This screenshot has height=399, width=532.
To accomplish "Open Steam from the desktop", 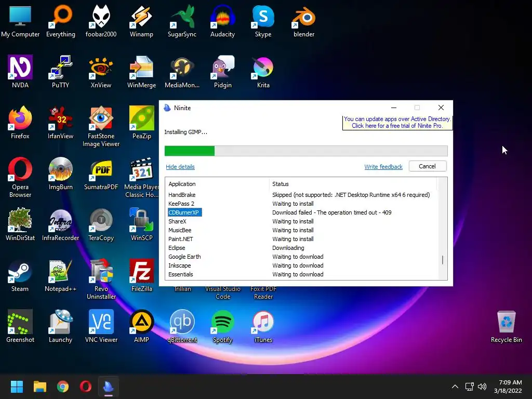I will point(20,275).
